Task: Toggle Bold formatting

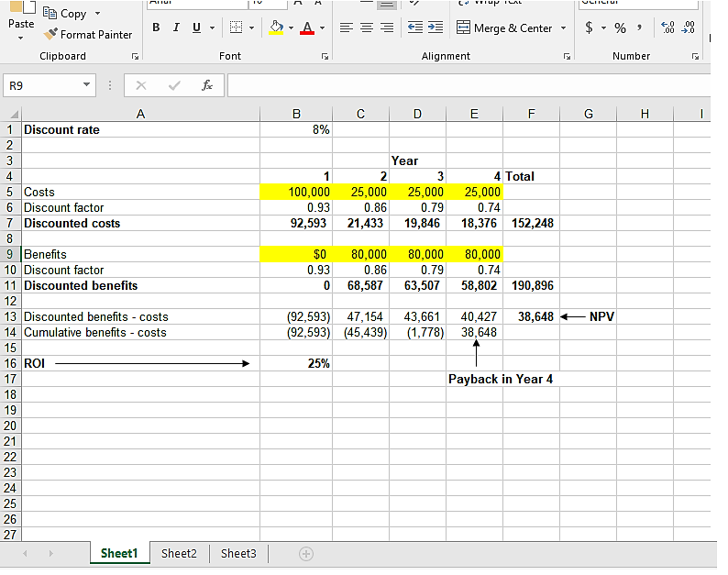Action: (156, 28)
